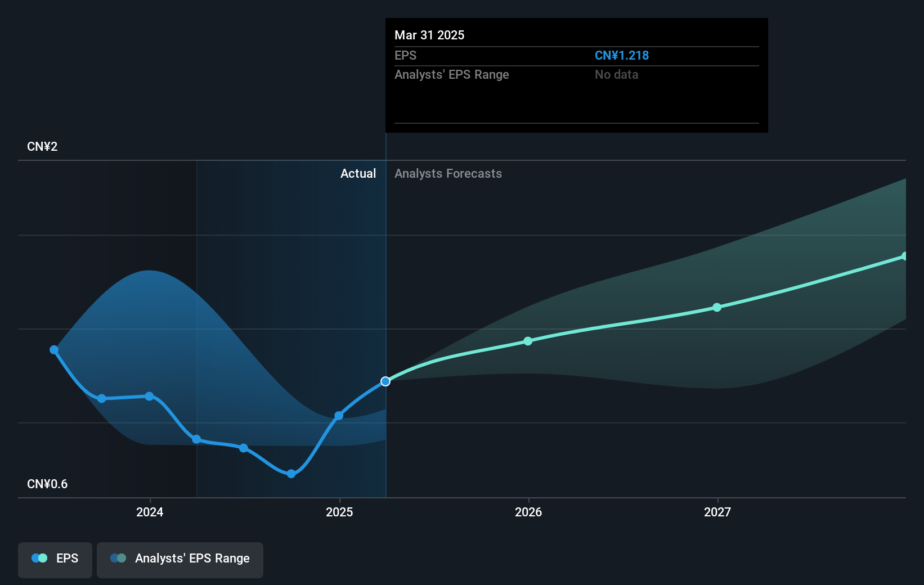Select the EPS data point at 2025
This screenshot has width=924, height=585.
[x=339, y=416]
